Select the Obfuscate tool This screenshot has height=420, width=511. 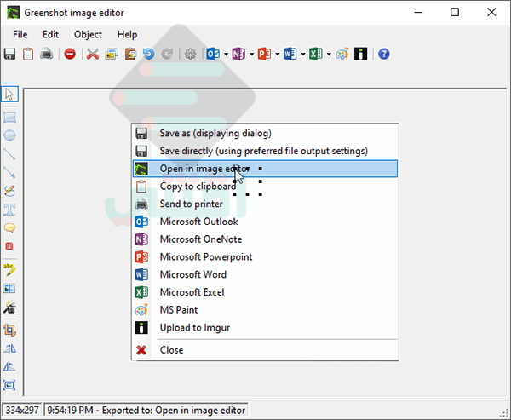click(9, 288)
